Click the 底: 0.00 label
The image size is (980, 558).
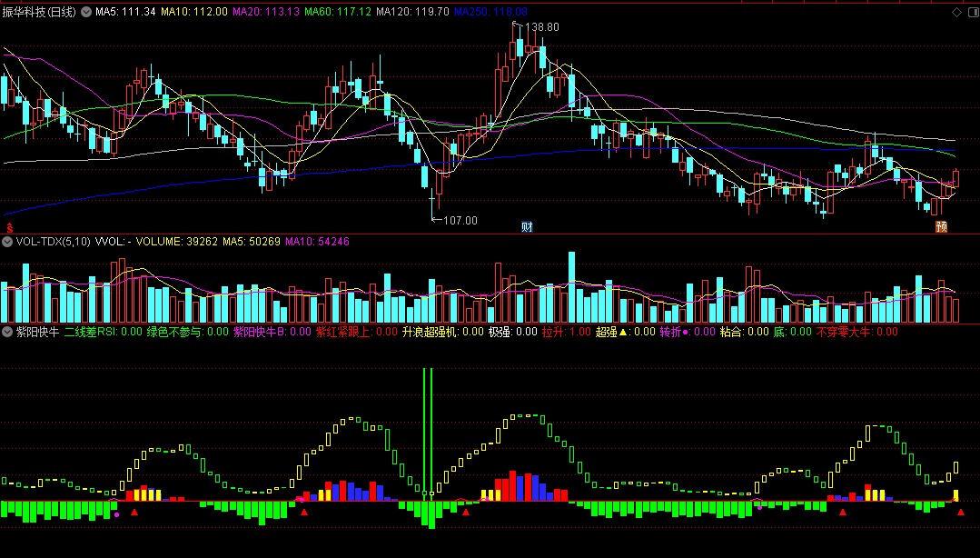click(793, 332)
